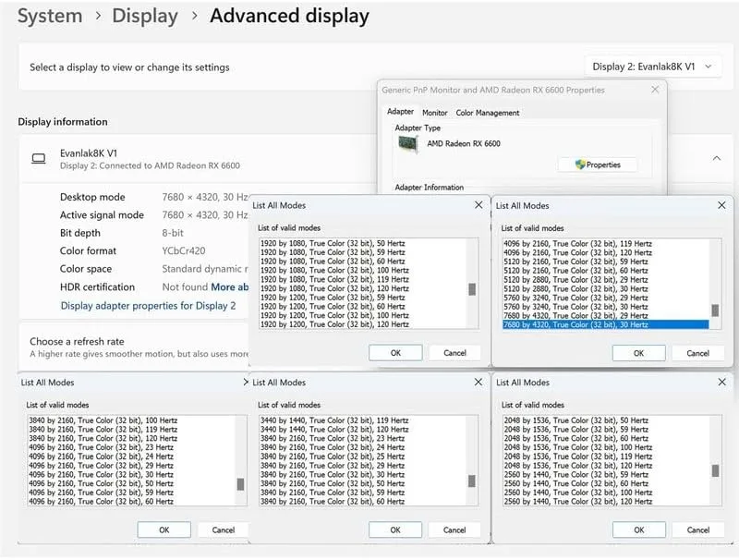739x560 pixels.
Task: Open the Color Management tab
Action: pyautogui.click(x=488, y=113)
